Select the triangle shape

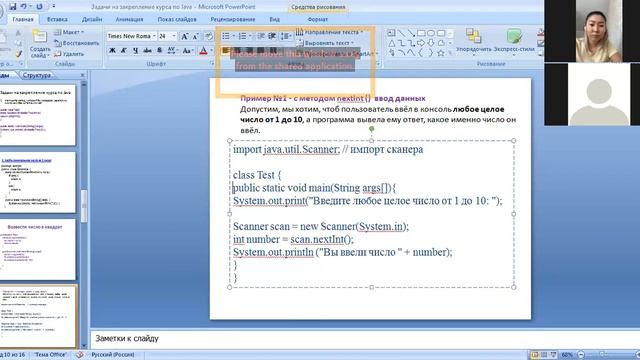point(391,43)
